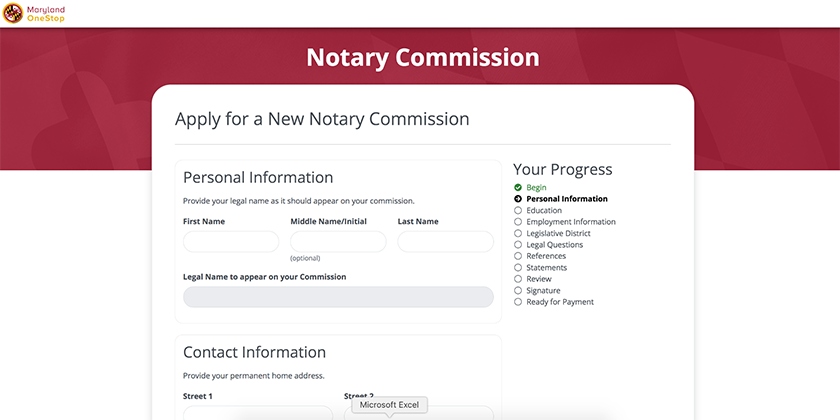Focus the Street 1 address field

(x=258, y=412)
